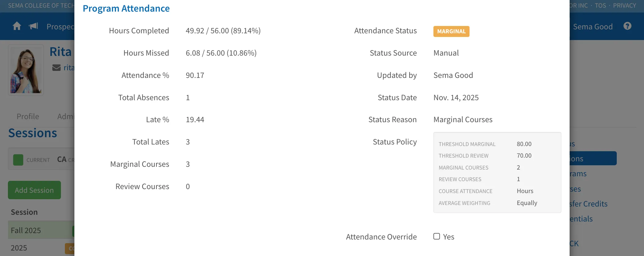Open the TOS link in header
Image resolution: width=644 pixels, height=256 pixels.
[600, 5]
